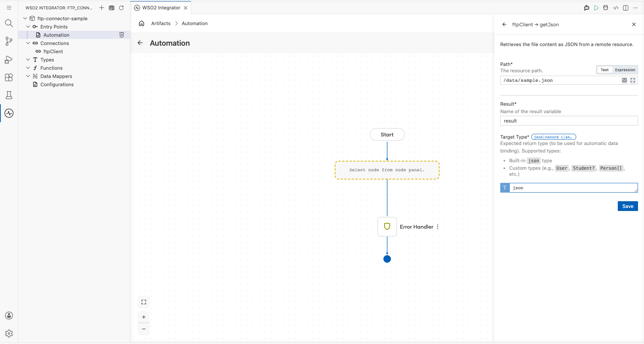Click the diagram end circle node

pyautogui.click(x=387, y=259)
